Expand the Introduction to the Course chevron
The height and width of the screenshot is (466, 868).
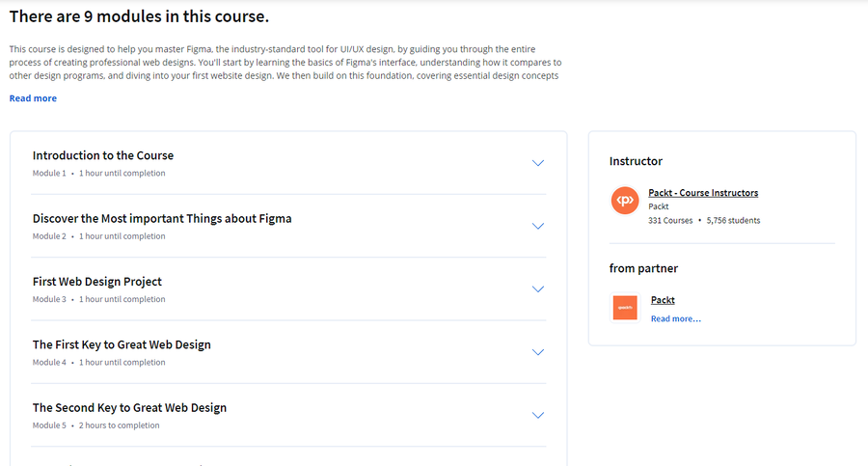(x=538, y=163)
